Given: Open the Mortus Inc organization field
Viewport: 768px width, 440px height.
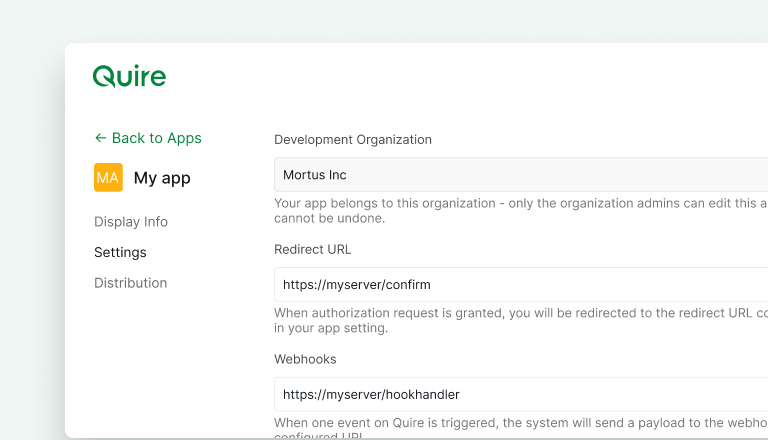Looking at the screenshot, I should (520, 174).
